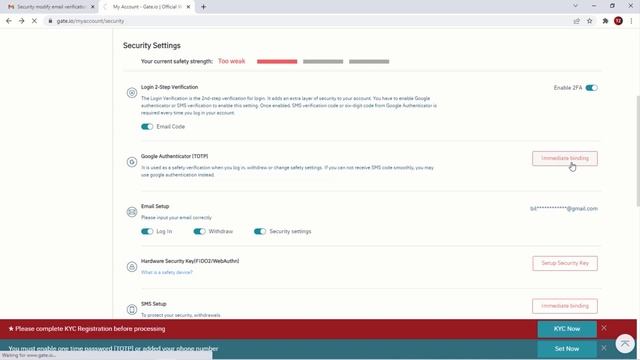Toggle Enable 2FA switch
This screenshot has height=360, width=640.
[591, 88]
